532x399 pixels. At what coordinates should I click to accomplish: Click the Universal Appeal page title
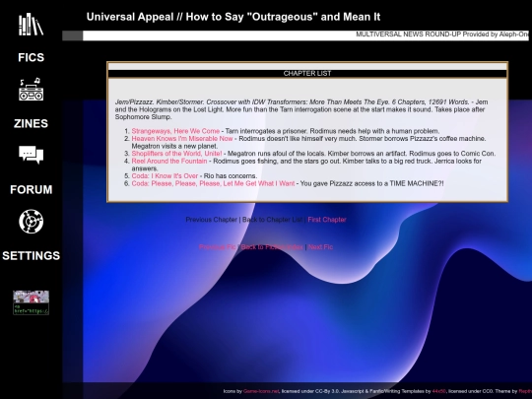coord(233,17)
